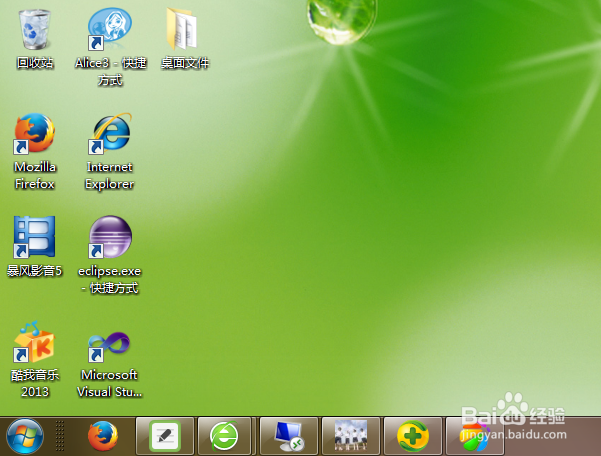
Task: Click the dotted taskbar toolbar grip handle
Action: click(x=60, y=436)
